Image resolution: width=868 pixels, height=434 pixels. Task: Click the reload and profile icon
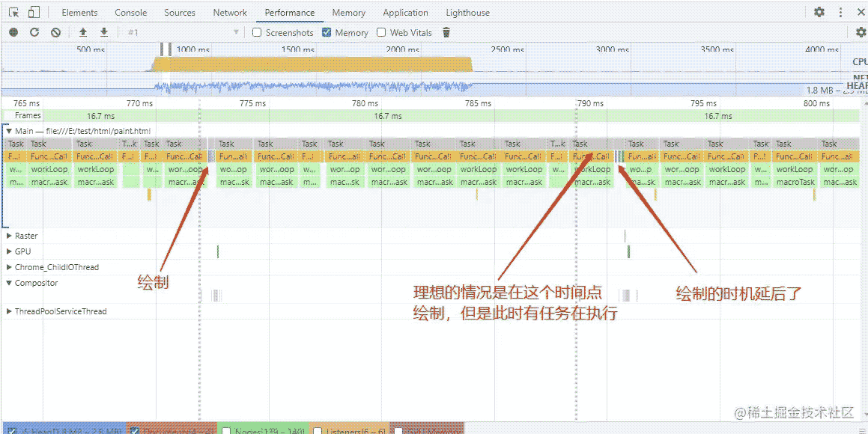(x=34, y=32)
